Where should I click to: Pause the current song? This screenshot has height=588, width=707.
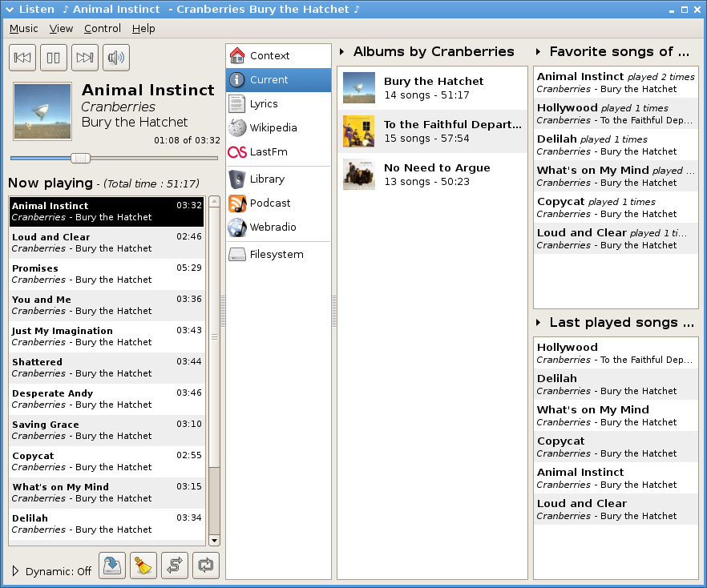tap(53, 58)
